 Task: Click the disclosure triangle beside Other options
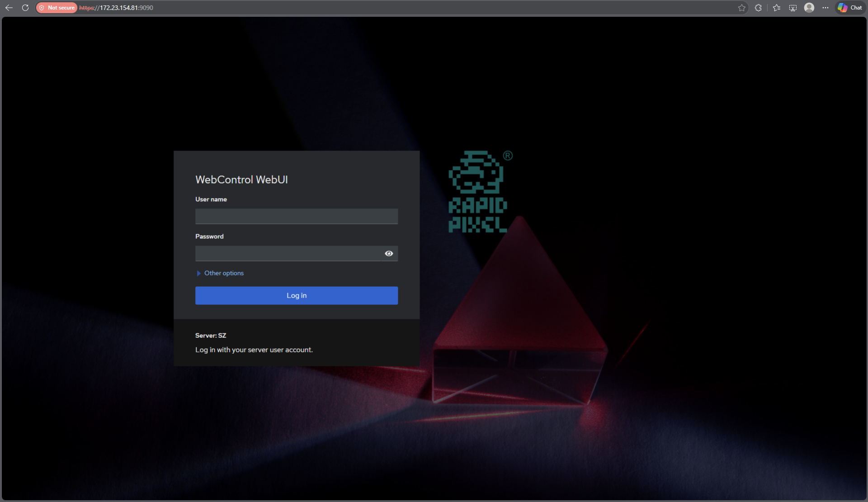198,273
